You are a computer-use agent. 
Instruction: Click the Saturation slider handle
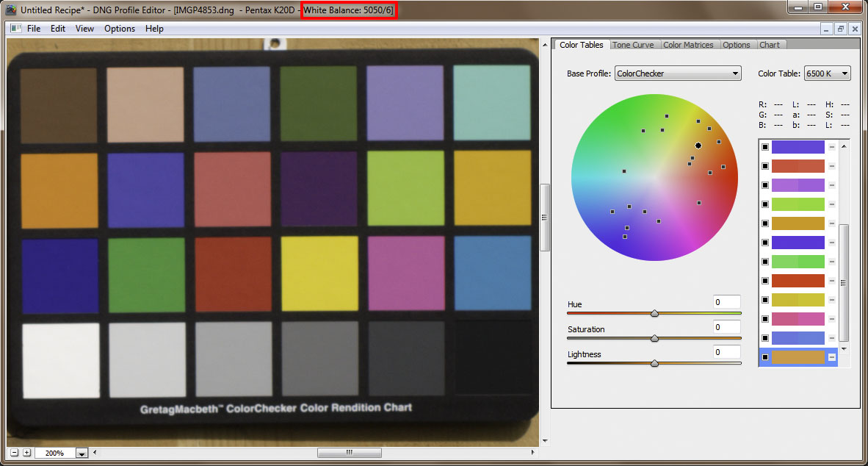coord(654,339)
